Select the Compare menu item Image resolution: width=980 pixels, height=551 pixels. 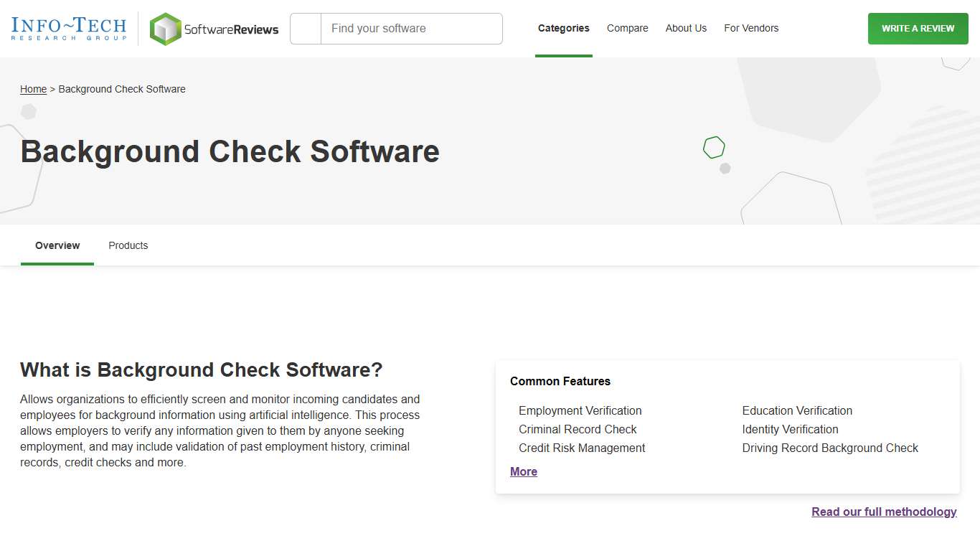click(x=627, y=28)
